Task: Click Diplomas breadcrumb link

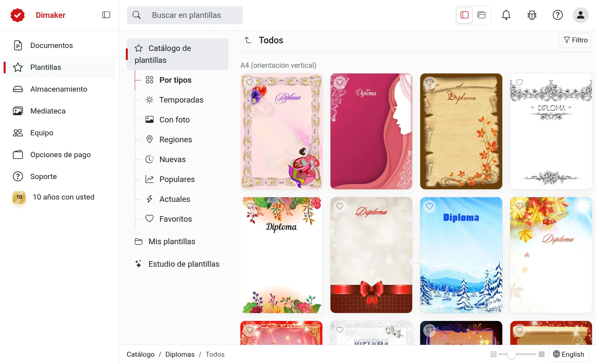Action: (180, 354)
